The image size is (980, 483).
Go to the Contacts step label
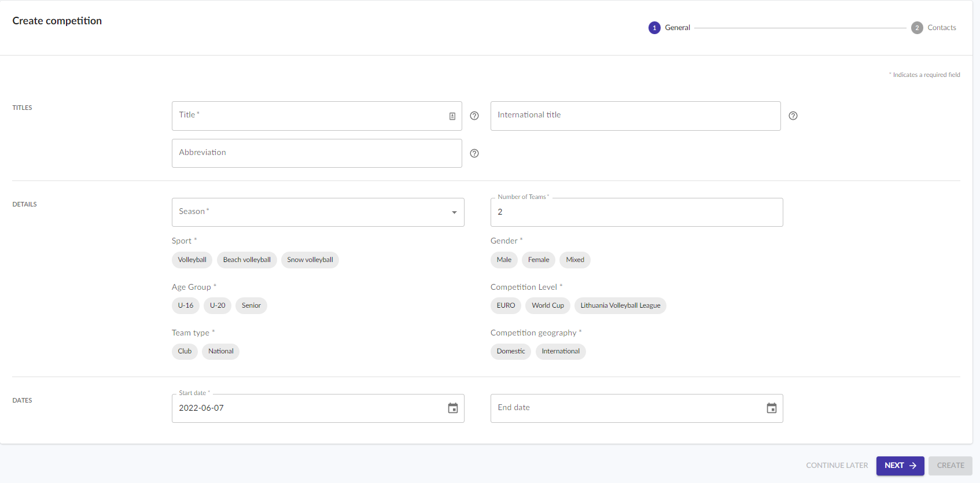[x=942, y=28]
